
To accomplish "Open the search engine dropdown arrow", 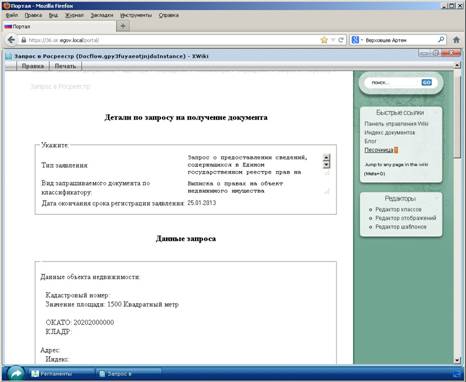I will pos(362,40).
